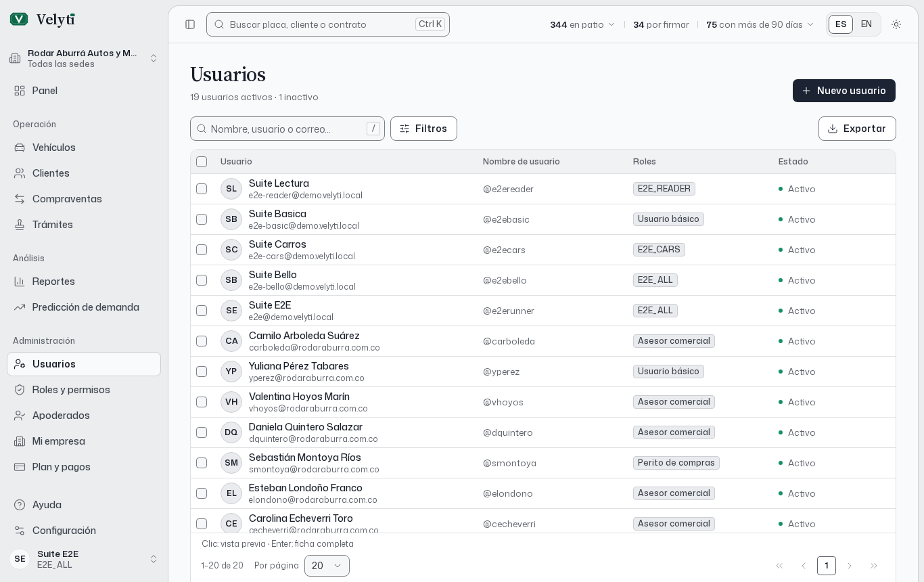Toggle the sidebar panel icon

190,24
